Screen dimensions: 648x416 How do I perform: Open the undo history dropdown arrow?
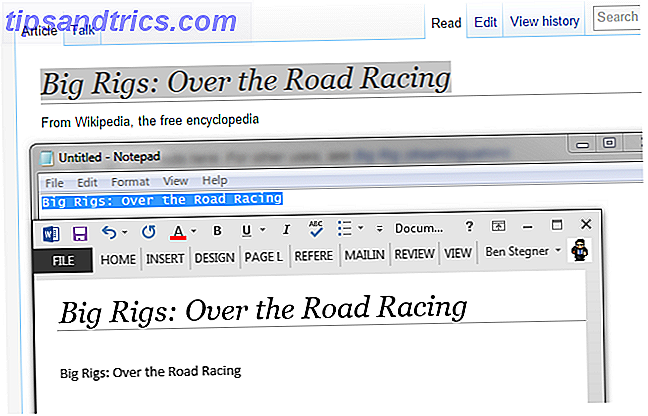124,232
